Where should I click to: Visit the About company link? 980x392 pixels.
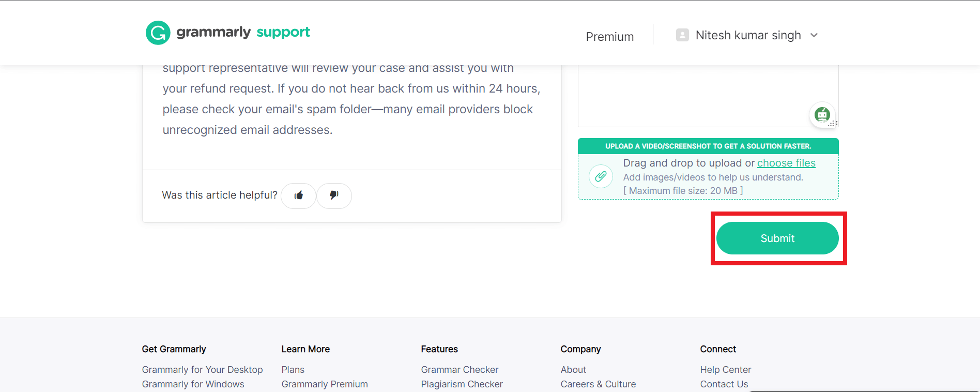[x=573, y=370]
